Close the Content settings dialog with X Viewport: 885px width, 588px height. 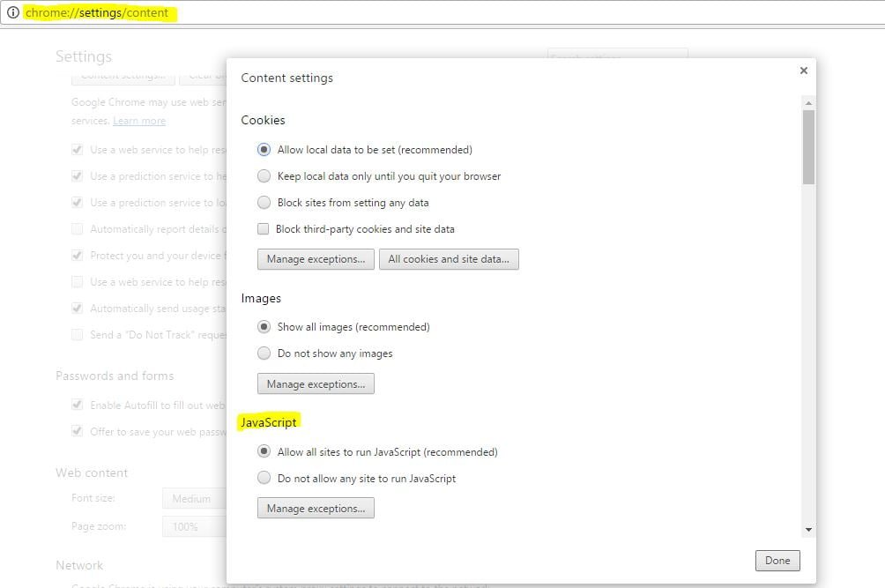click(x=804, y=71)
